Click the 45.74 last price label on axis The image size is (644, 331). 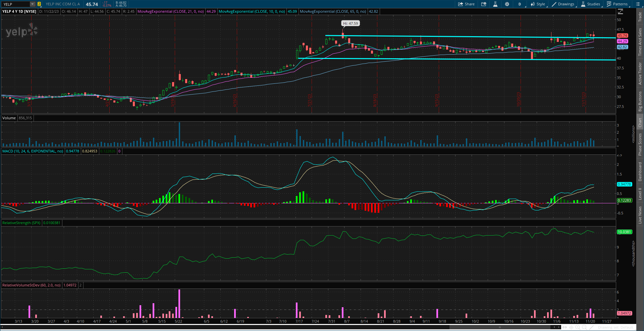[x=623, y=36]
